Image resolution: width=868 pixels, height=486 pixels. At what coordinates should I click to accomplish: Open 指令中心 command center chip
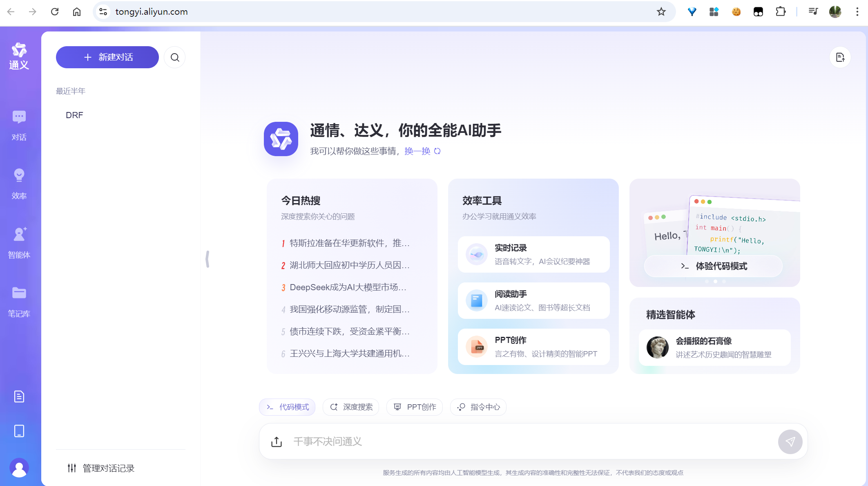coord(478,407)
